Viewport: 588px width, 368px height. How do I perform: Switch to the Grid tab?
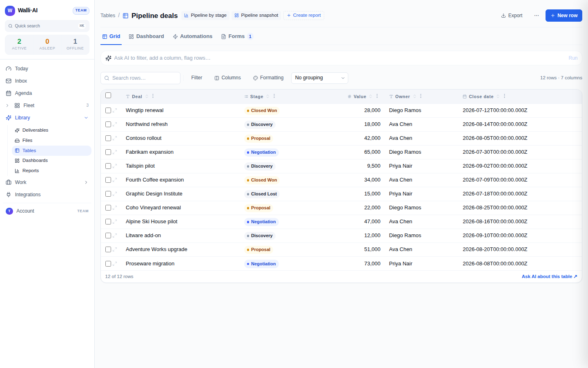111,36
